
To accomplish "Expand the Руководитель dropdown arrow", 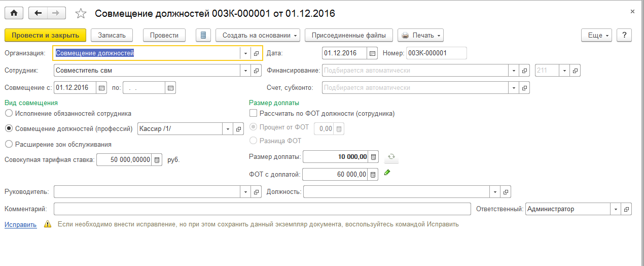I will (x=245, y=192).
